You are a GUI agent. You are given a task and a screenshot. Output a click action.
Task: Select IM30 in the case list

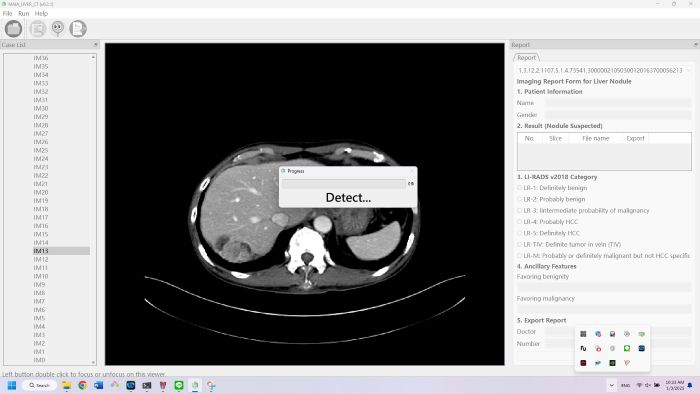pos(41,108)
